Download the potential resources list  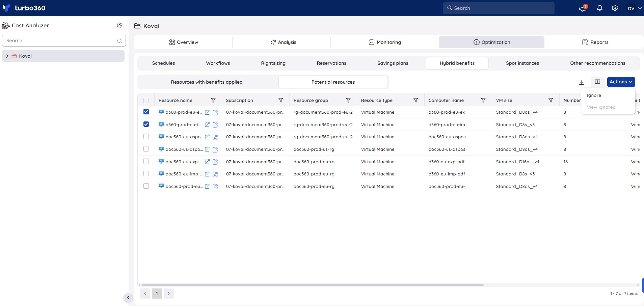pyautogui.click(x=581, y=82)
